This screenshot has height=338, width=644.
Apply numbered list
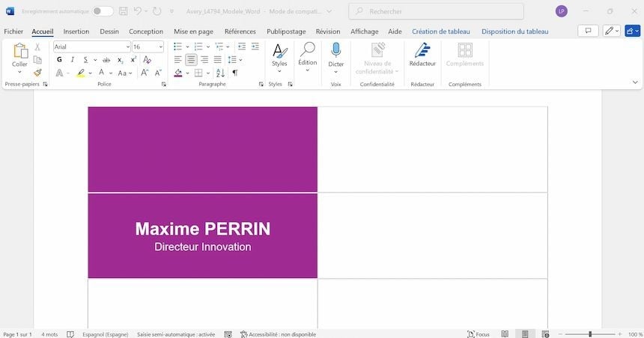tap(198, 46)
